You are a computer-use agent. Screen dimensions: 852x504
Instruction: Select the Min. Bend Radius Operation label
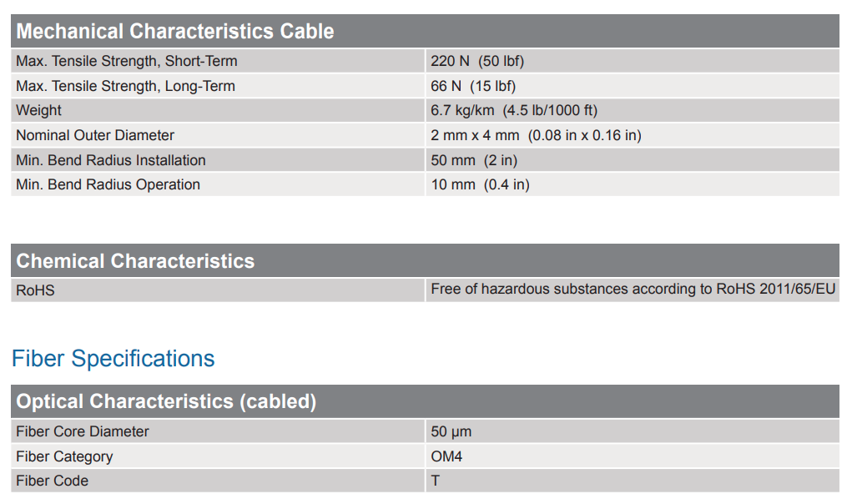pos(108,184)
